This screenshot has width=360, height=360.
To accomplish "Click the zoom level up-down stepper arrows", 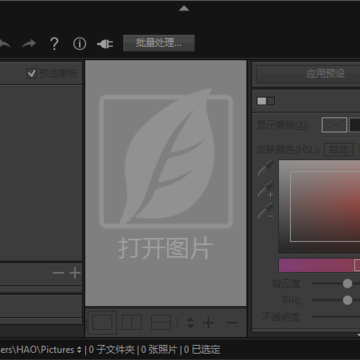I will 190,323.
